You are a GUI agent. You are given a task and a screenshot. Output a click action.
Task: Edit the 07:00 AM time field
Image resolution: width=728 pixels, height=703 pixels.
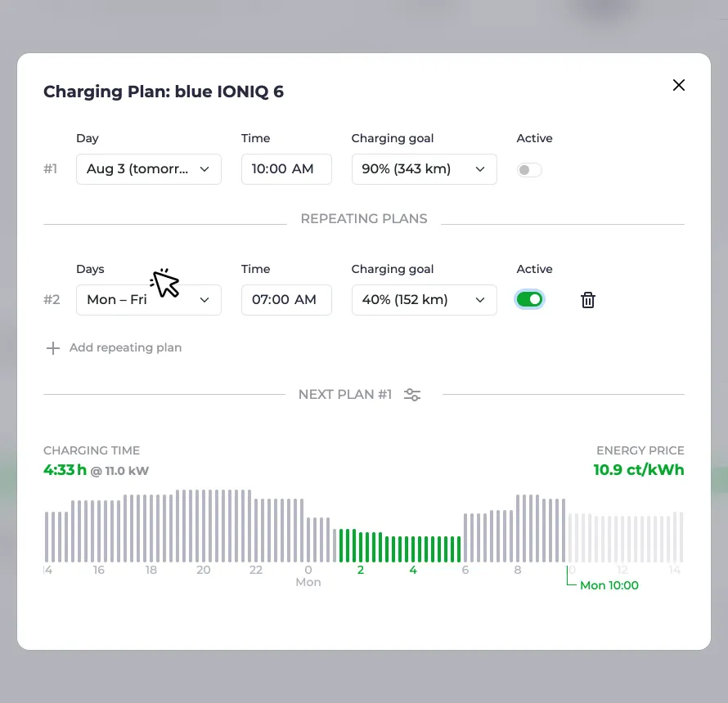[x=286, y=300]
